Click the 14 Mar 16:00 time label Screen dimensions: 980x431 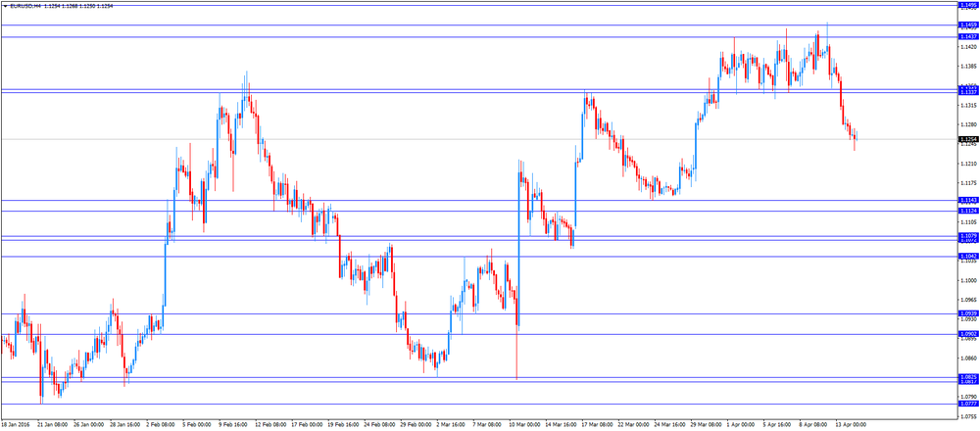pos(562,425)
